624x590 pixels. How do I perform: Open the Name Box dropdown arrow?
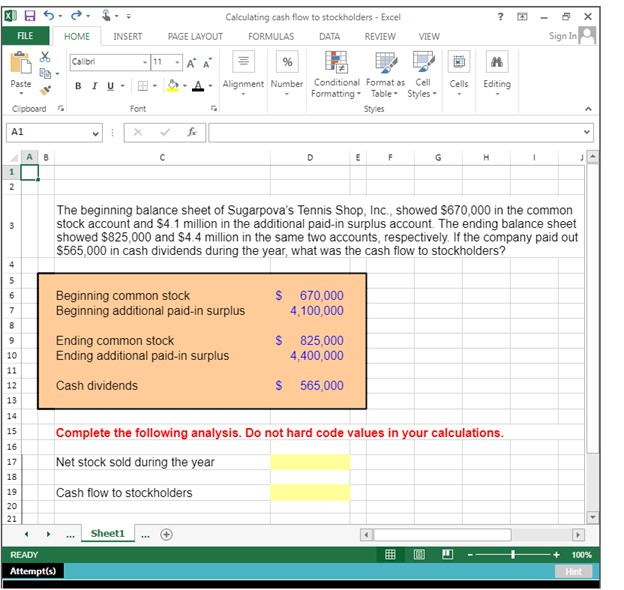click(96, 132)
